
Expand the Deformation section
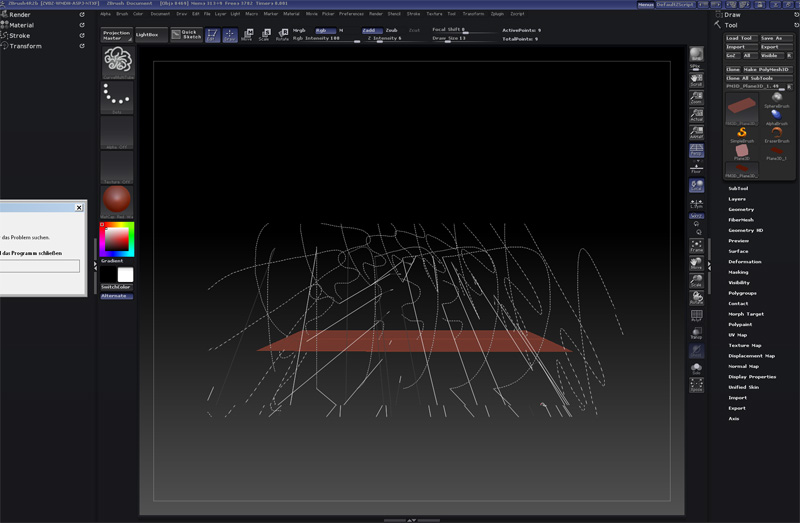(744, 262)
